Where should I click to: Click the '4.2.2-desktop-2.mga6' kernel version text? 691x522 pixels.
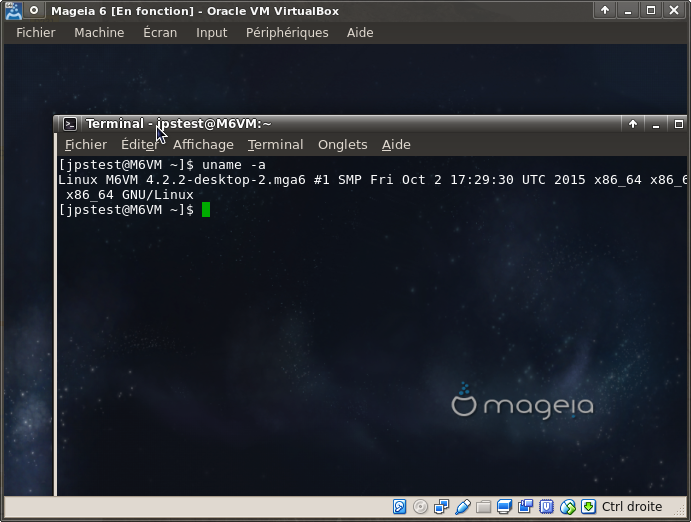(226, 180)
